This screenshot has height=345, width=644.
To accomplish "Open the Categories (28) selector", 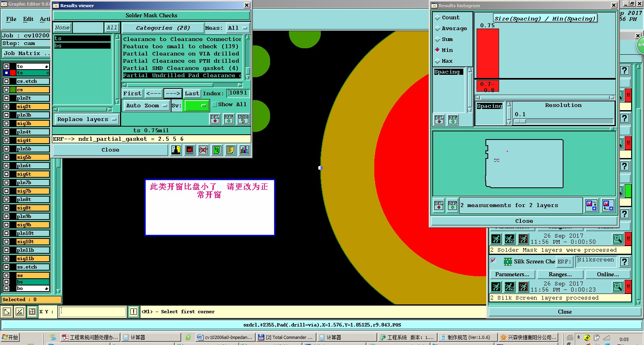I will pos(163,28).
